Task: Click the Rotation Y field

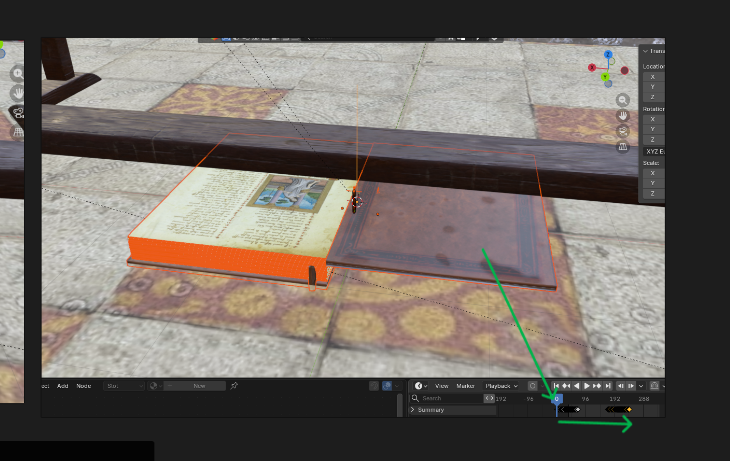Action: pyautogui.click(x=654, y=129)
